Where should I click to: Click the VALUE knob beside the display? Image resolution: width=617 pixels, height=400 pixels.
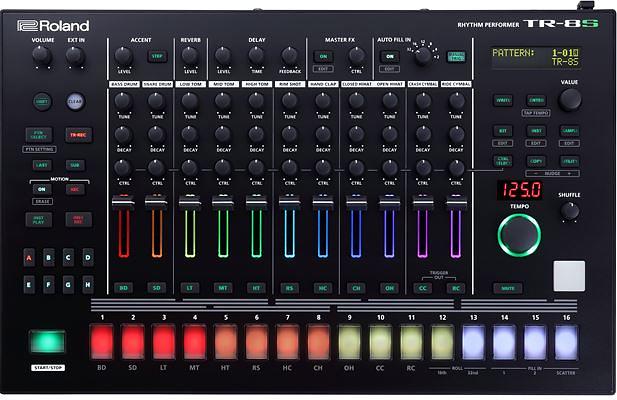[x=569, y=99]
